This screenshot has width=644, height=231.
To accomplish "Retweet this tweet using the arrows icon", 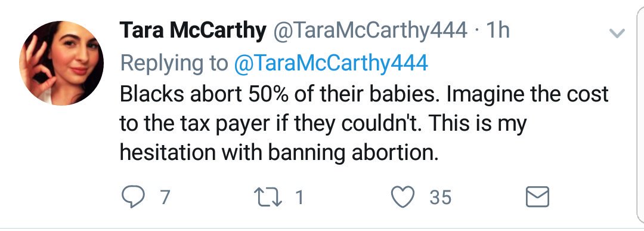I will [268, 197].
